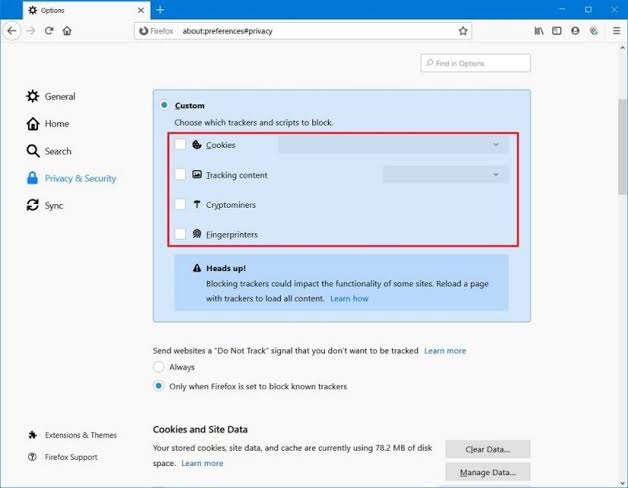The height and width of the screenshot is (488, 628).
Task: Click the page vertical scrollbar thumb
Action: pyautogui.click(x=622, y=146)
